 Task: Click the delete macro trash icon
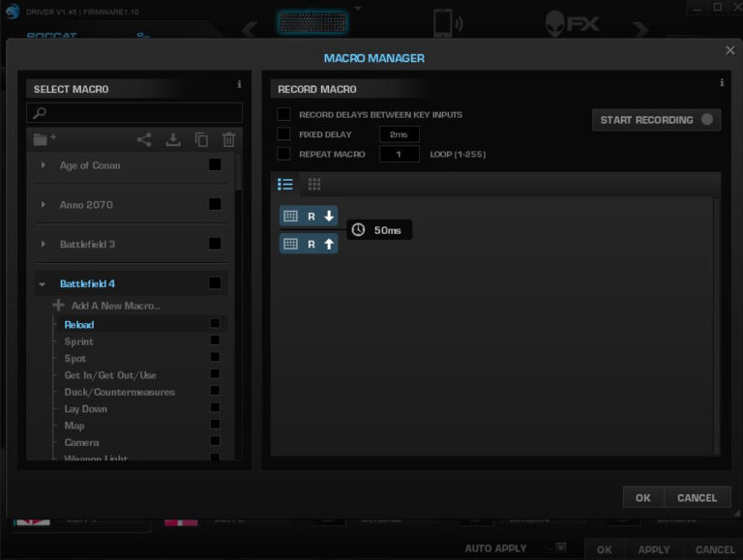[x=229, y=140]
